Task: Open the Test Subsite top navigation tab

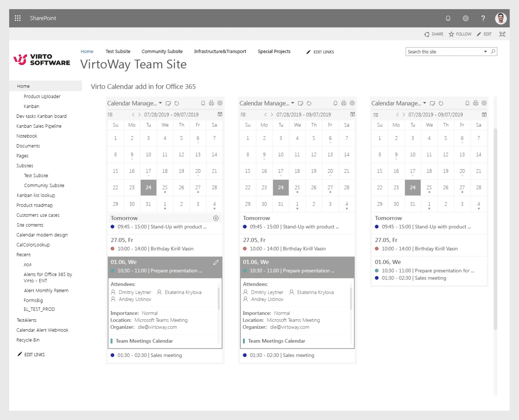Action: point(118,52)
